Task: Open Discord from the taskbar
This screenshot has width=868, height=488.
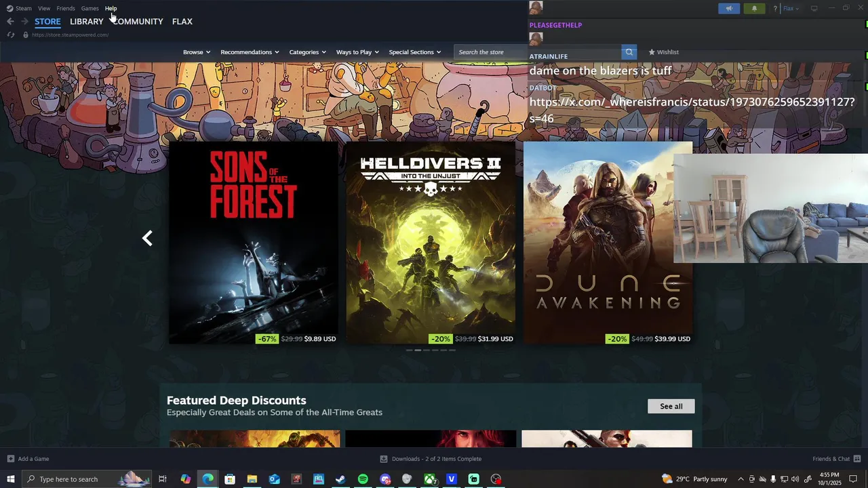Action: pos(385,479)
